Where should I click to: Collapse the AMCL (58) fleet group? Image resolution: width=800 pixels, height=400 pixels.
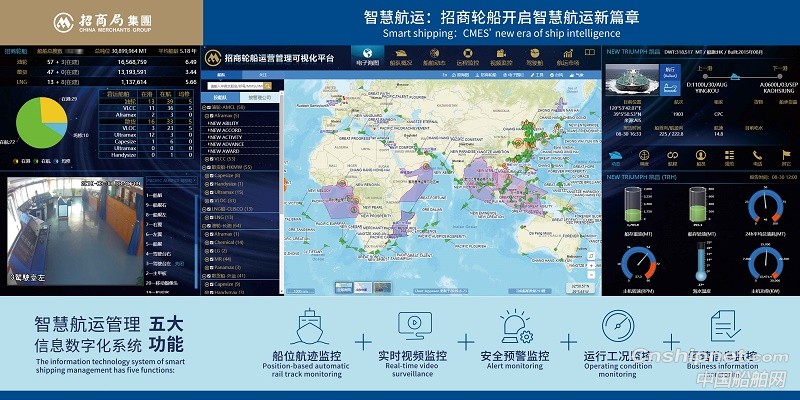coord(204,107)
